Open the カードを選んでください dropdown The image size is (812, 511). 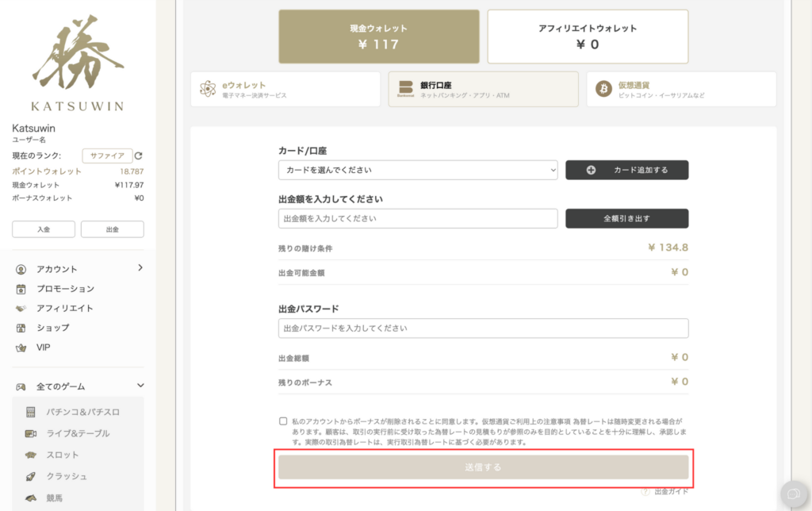pos(416,170)
